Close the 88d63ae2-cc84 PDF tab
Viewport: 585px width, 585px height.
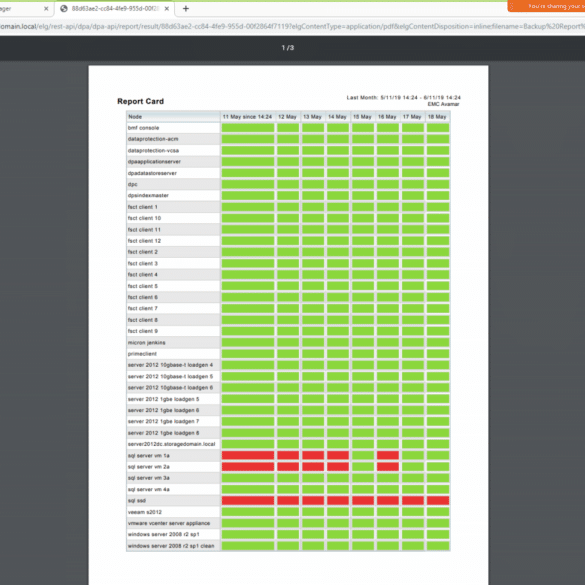(x=167, y=9)
